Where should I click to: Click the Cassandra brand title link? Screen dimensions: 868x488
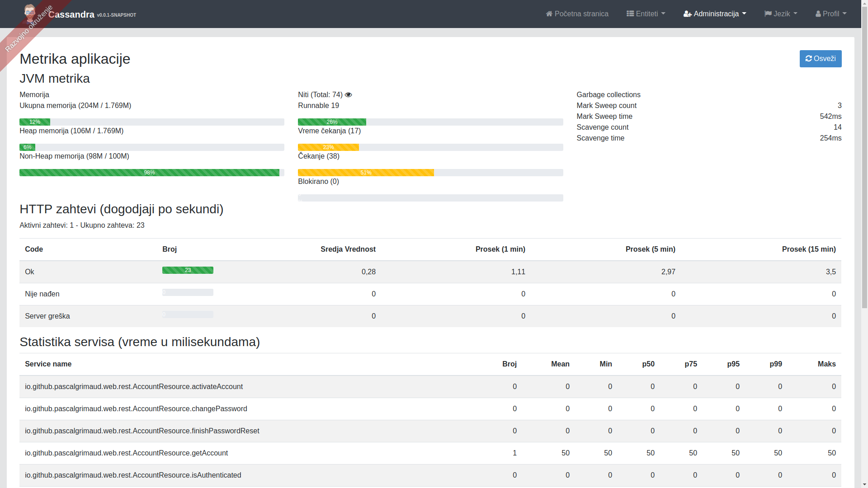click(x=71, y=14)
